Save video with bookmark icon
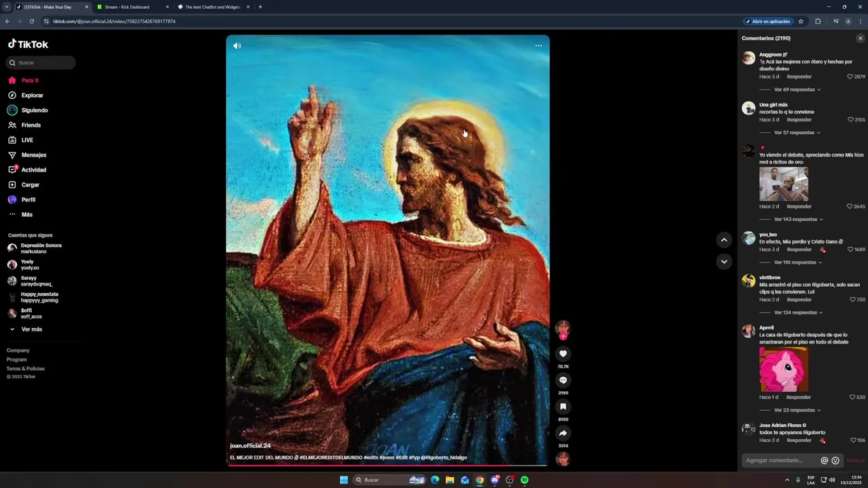This screenshot has width=868, height=488. coord(563,407)
